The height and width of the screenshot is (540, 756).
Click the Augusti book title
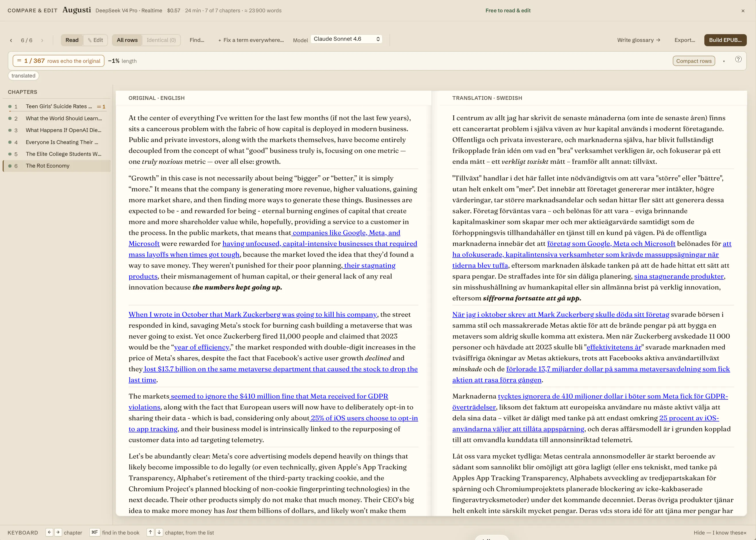77,10
